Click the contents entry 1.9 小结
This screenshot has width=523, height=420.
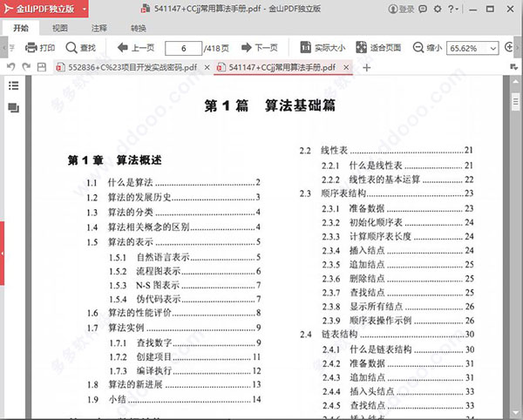click(x=173, y=399)
